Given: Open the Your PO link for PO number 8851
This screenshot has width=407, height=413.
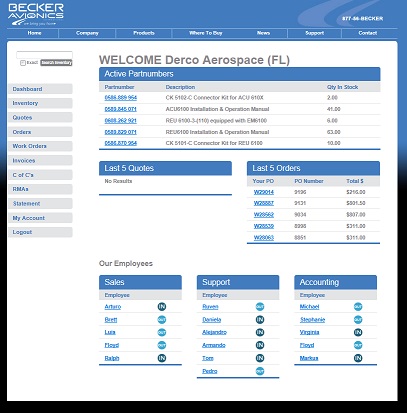Looking at the screenshot, I should (264, 238).
